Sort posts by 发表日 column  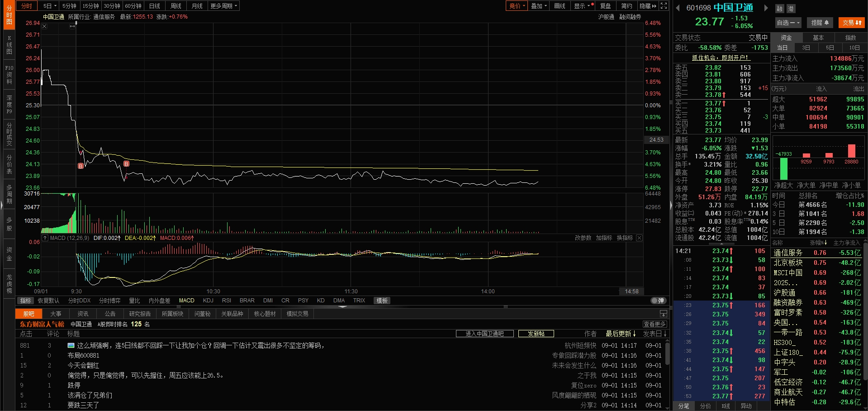655,334
